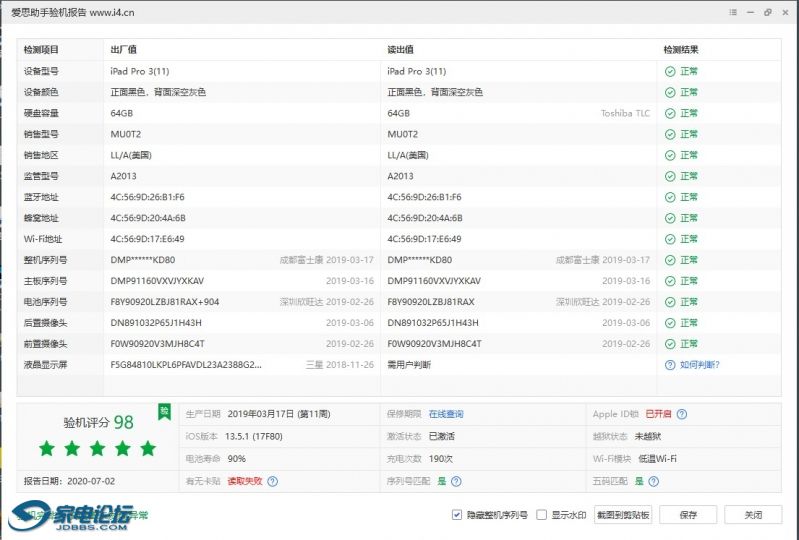Image resolution: width=799 pixels, height=540 pixels.
Task: Click help icon next to 五码匹配
Action: click(654, 481)
